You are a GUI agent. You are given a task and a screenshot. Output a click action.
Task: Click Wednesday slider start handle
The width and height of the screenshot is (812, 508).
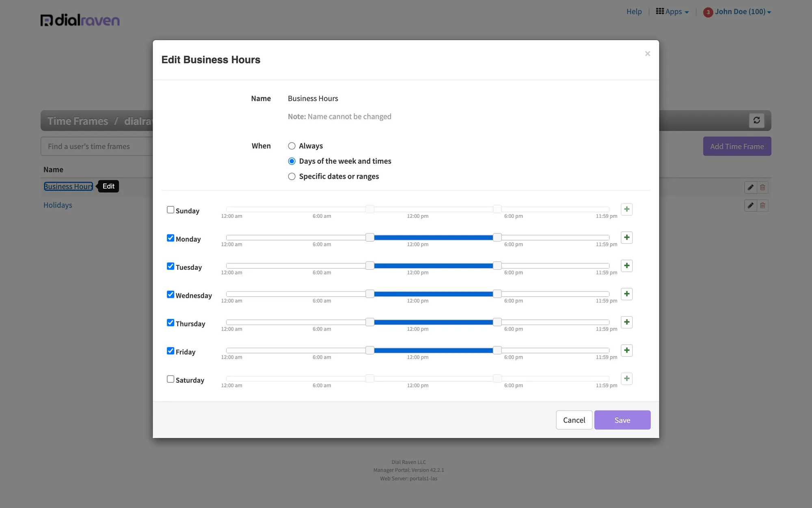[369, 294]
